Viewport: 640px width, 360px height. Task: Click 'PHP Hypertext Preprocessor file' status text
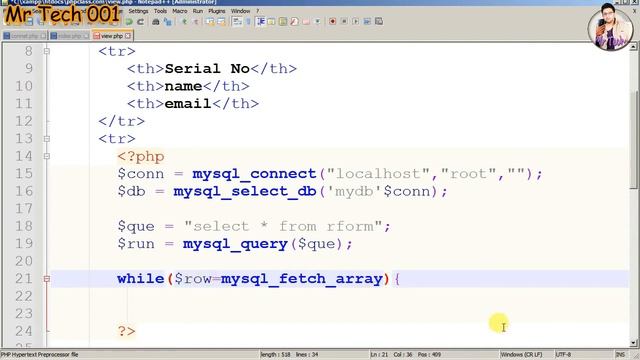coord(40,354)
